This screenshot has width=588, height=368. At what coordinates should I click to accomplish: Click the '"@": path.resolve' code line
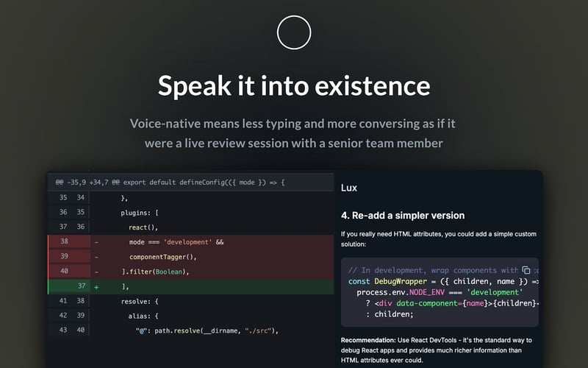(207, 330)
